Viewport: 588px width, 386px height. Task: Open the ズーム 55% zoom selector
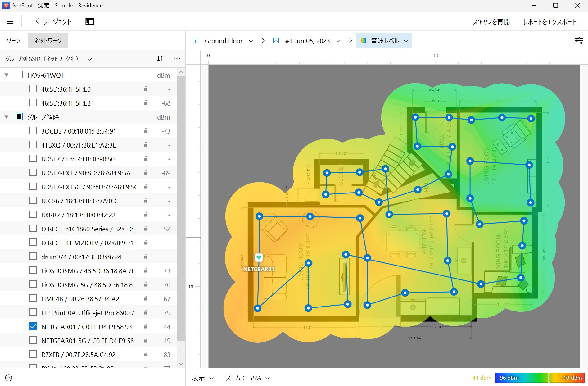click(248, 378)
